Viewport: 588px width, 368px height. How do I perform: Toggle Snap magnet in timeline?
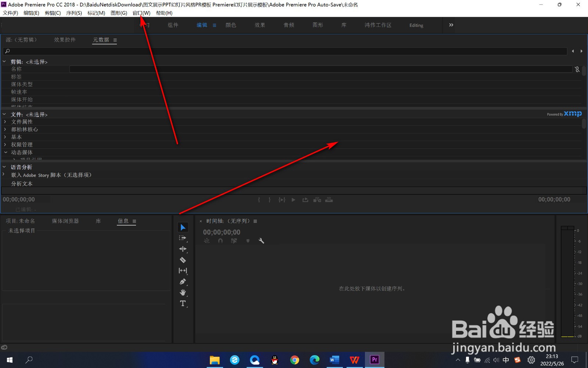coord(220,241)
